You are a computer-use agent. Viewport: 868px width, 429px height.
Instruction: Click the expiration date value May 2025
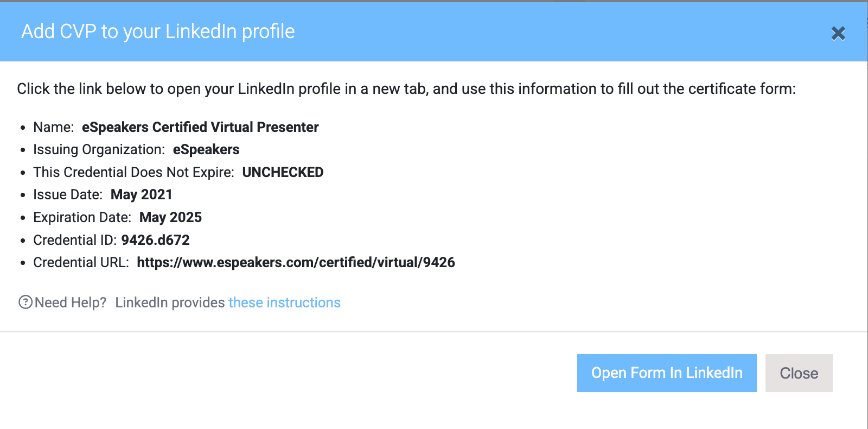click(170, 218)
